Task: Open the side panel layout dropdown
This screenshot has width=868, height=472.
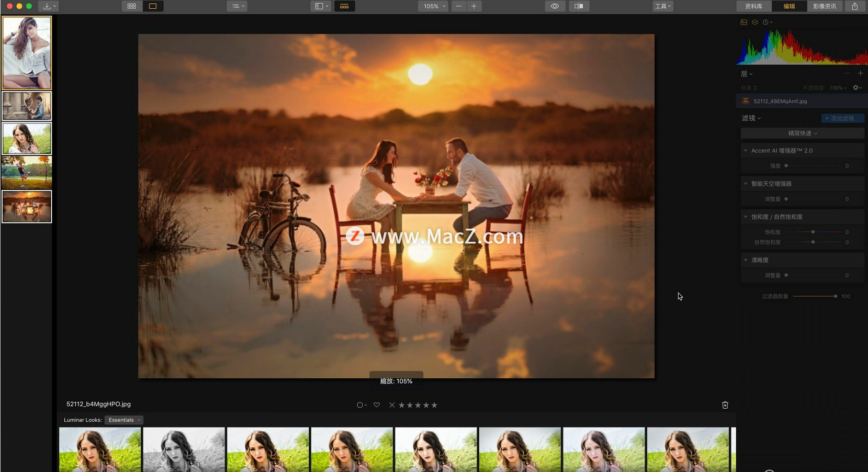Action: (320, 6)
